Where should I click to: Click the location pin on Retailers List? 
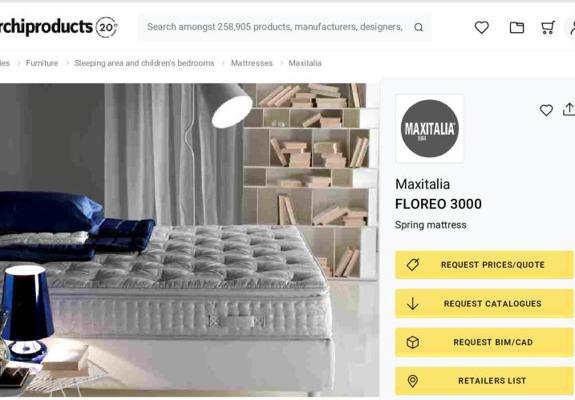coord(413,381)
